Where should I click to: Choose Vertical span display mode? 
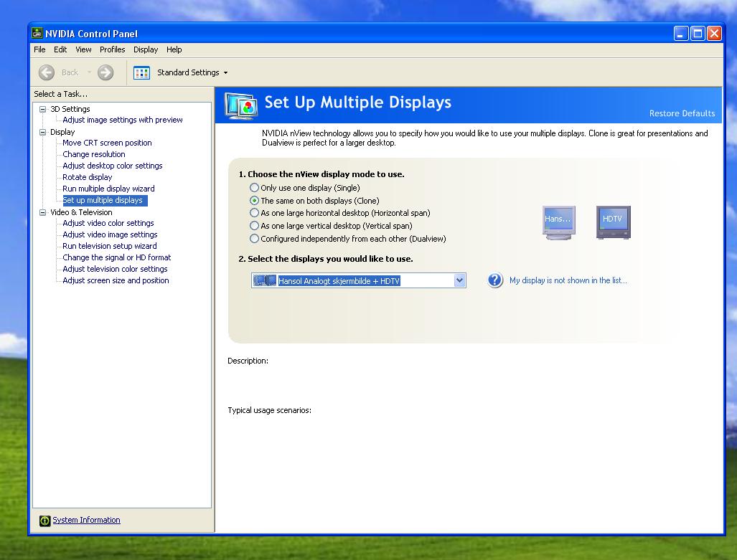click(254, 225)
